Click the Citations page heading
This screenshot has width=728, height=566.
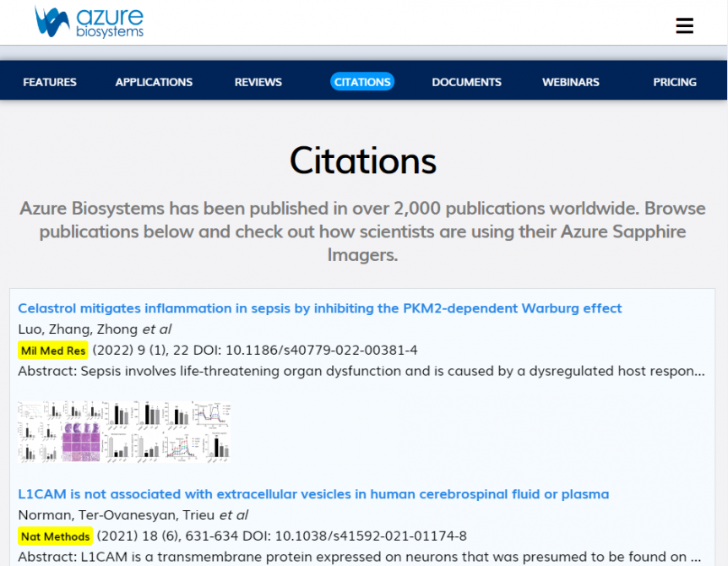click(x=363, y=161)
